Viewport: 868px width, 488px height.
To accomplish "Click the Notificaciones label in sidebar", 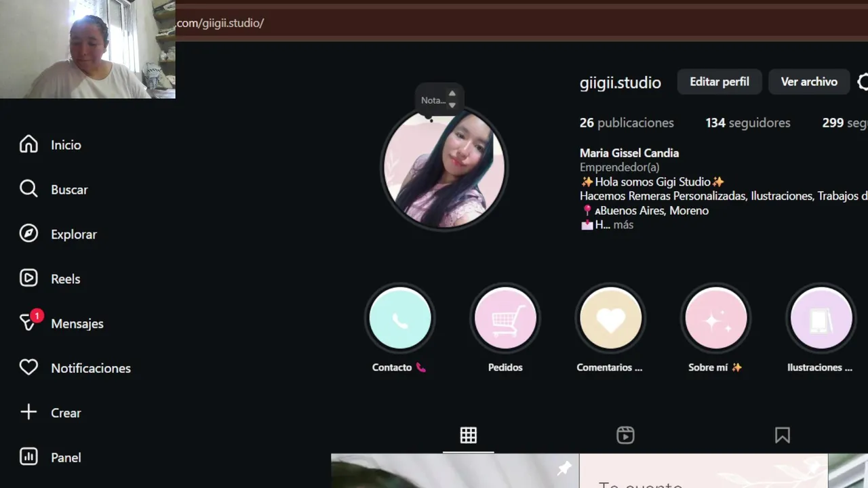I will tap(91, 368).
